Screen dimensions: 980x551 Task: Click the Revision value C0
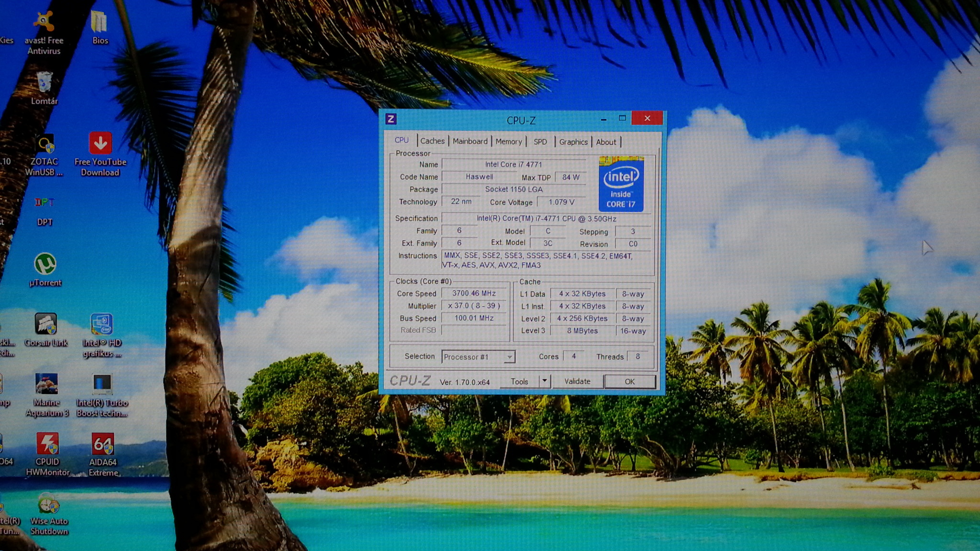(x=633, y=244)
